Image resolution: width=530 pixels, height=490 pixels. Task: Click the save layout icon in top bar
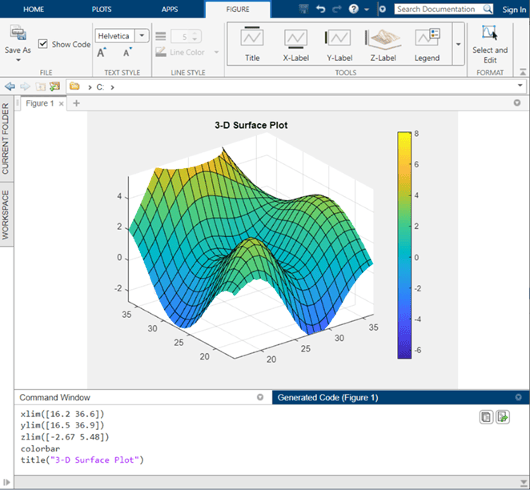[x=304, y=9]
